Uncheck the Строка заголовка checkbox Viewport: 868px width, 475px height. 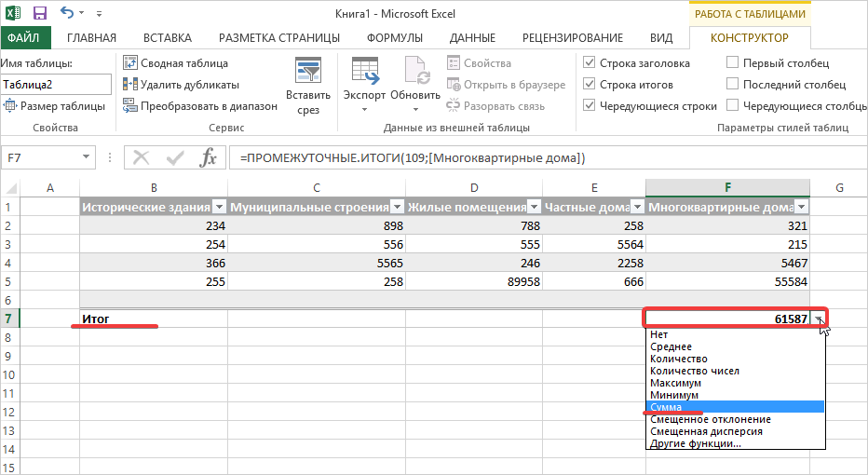click(x=589, y=63)
